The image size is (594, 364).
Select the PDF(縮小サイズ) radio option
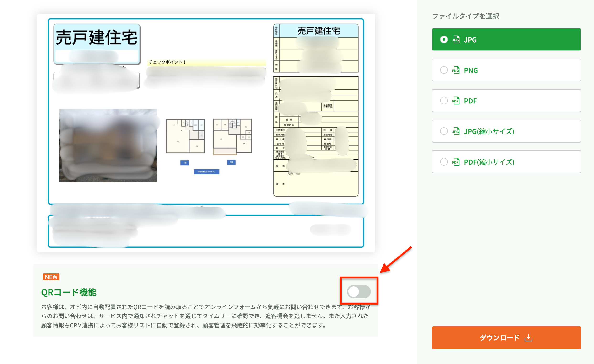[x=443, y=162]
